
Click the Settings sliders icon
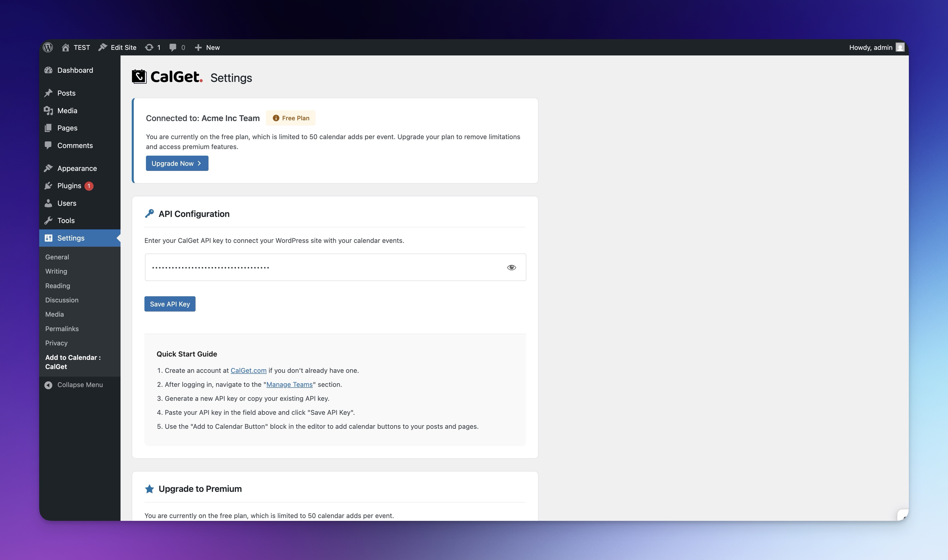[x=48, y=238]
